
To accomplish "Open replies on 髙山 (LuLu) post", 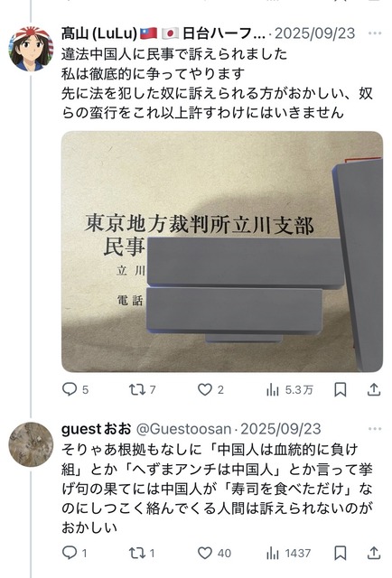I will (75, 389).
